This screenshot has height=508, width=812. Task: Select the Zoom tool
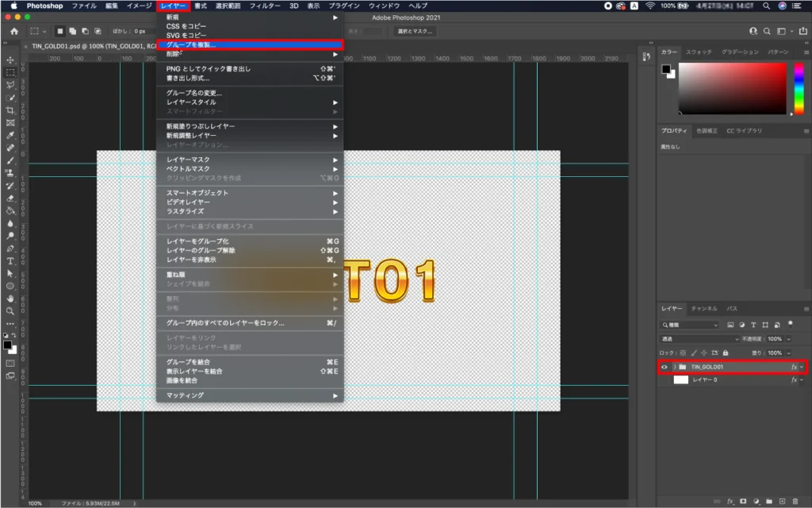10,311
